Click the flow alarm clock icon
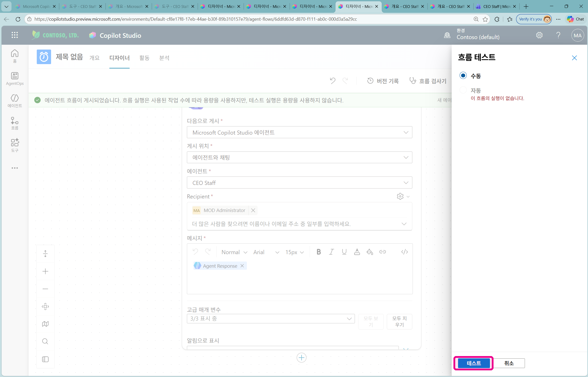 point(44,57)
